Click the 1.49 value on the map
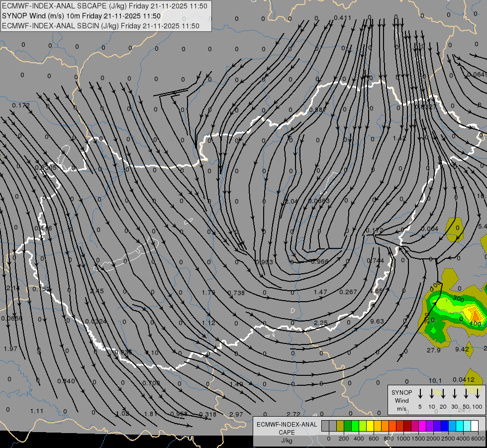This screenshot has width=487, height=448. 236,384
